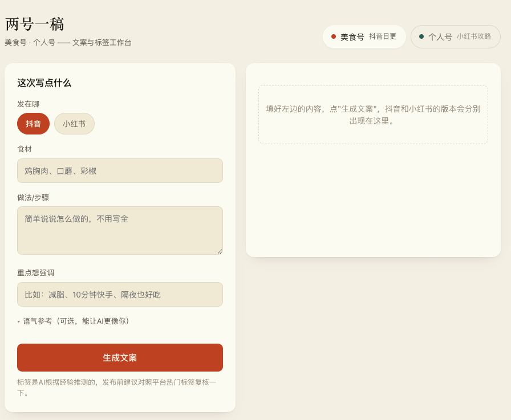Click the subtitle 文案与标签工作台
The image size is (511, 420).
102,43
